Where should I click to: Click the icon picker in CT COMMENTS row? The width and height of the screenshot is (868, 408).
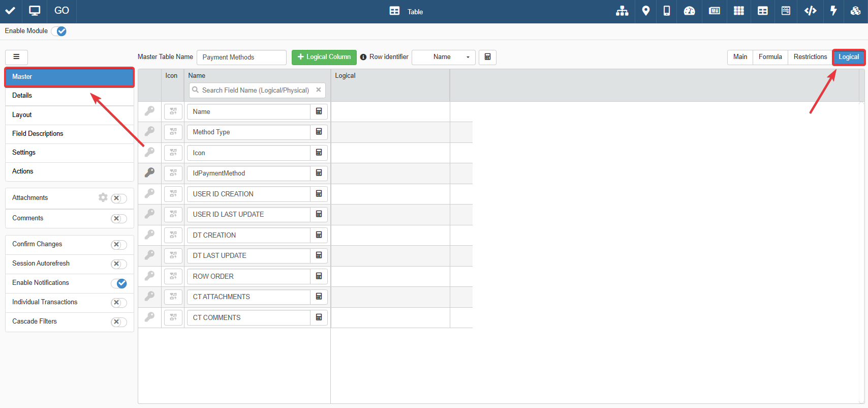coord(173,317)
